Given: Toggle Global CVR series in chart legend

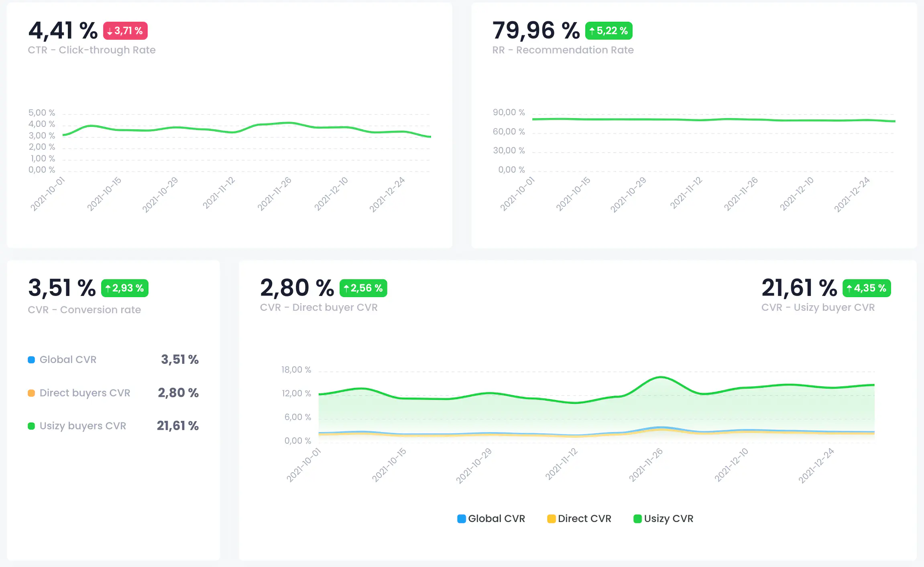Looking at the screenshot, I should coord(491,518).
